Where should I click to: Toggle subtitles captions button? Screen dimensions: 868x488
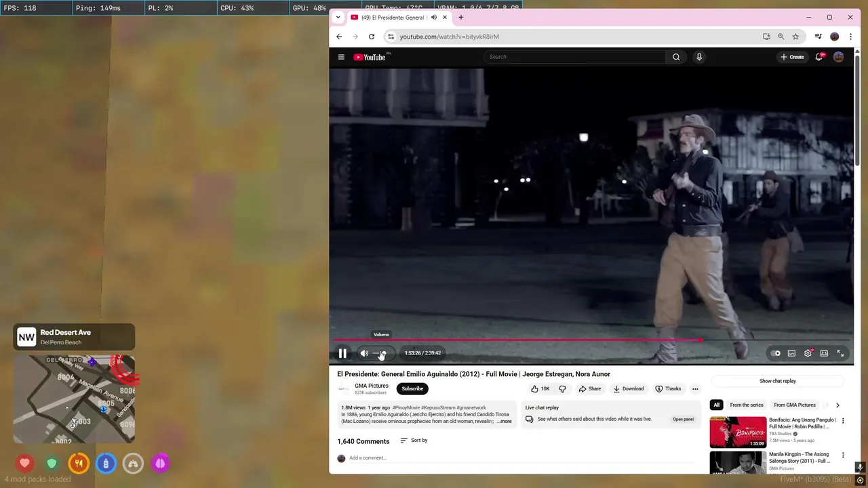(791, 353)
